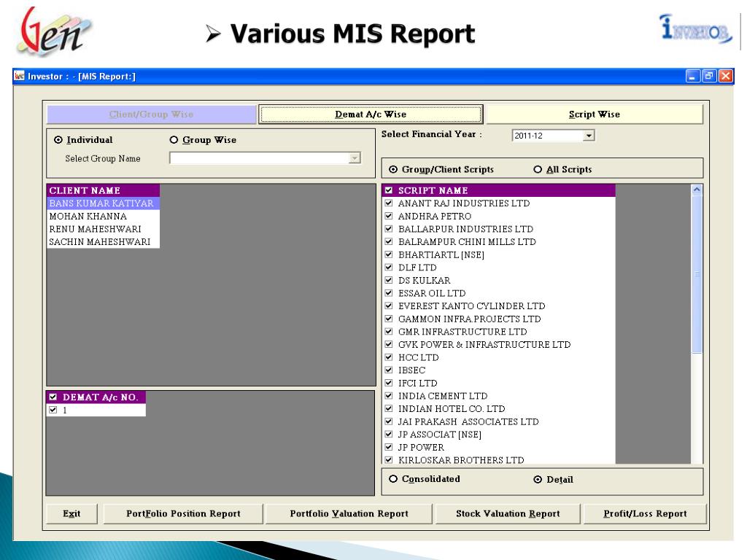Generate PortFolio Position Report
The height and width of the screenshot is (560, 747).
pyautogui.click(x=183, y=514)
